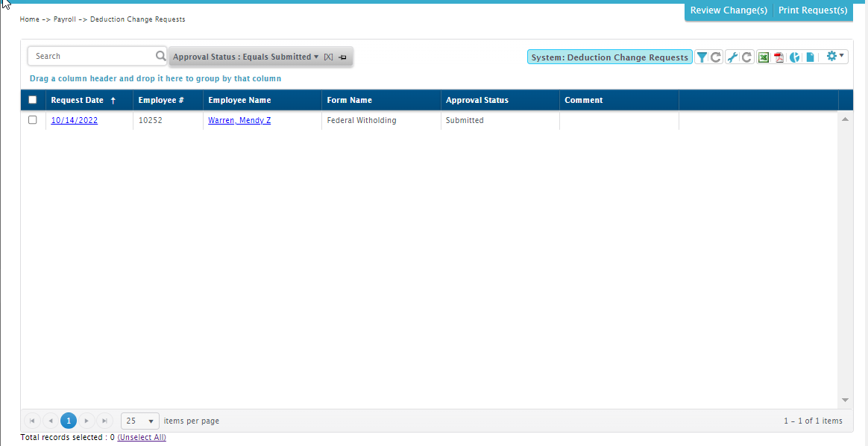This screenshot has height=446, width=868.
Task: Sort by Form Name column header
Action: coord(349,100)
